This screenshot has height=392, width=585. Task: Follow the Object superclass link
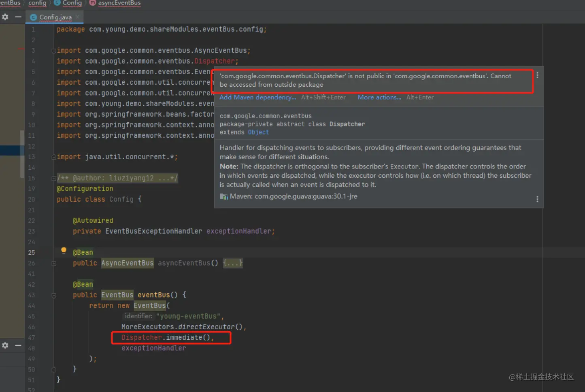(258, 132)
